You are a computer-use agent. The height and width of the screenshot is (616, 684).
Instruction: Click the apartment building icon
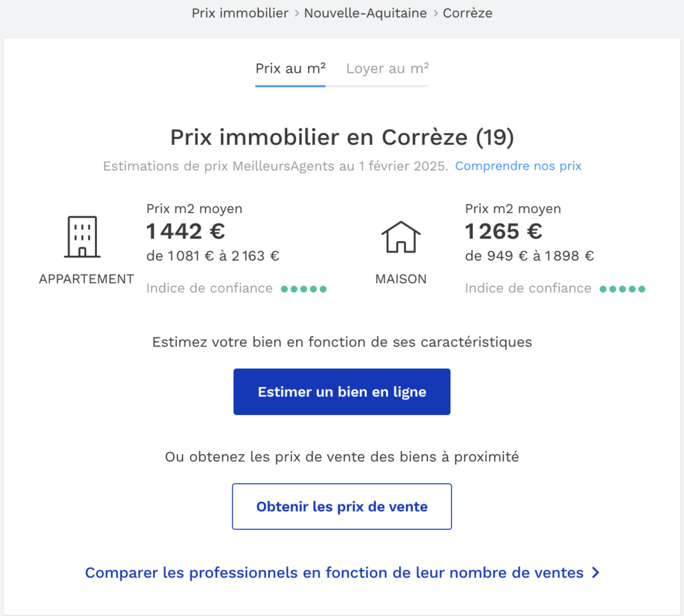point(83,237)
